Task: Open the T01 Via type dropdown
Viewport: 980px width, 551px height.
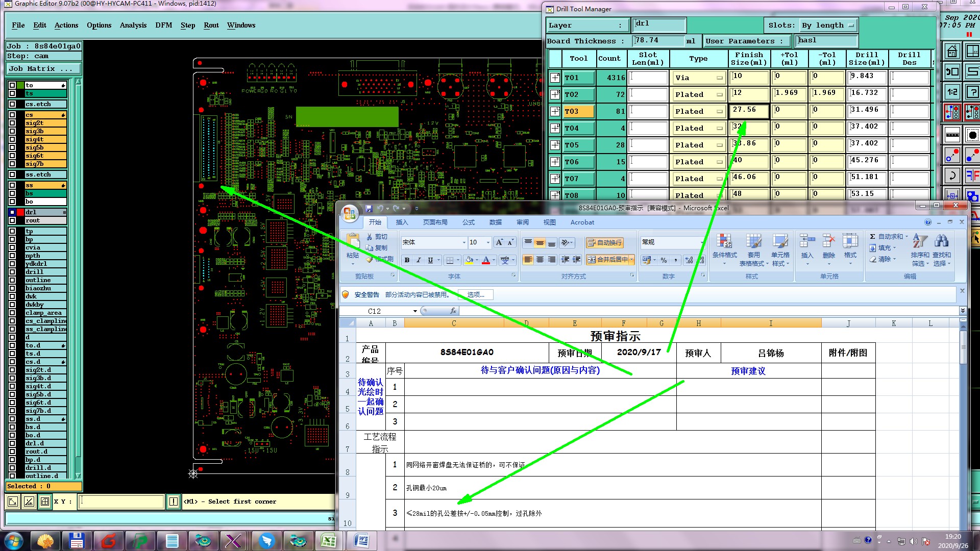Action: click(x=719, y=78)
